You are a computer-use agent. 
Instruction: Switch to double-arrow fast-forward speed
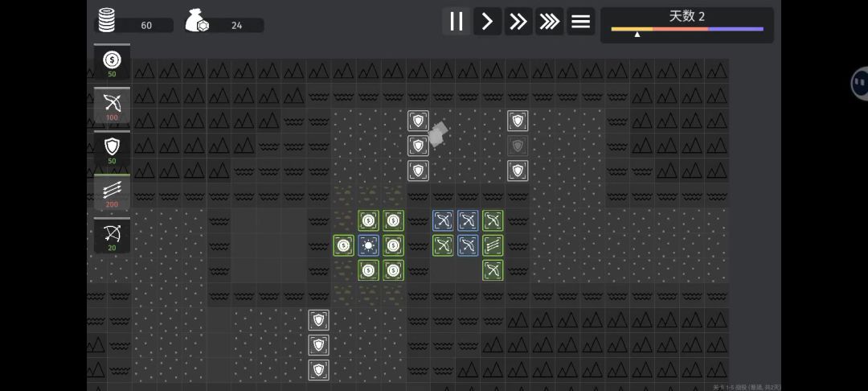click(518, 22)
